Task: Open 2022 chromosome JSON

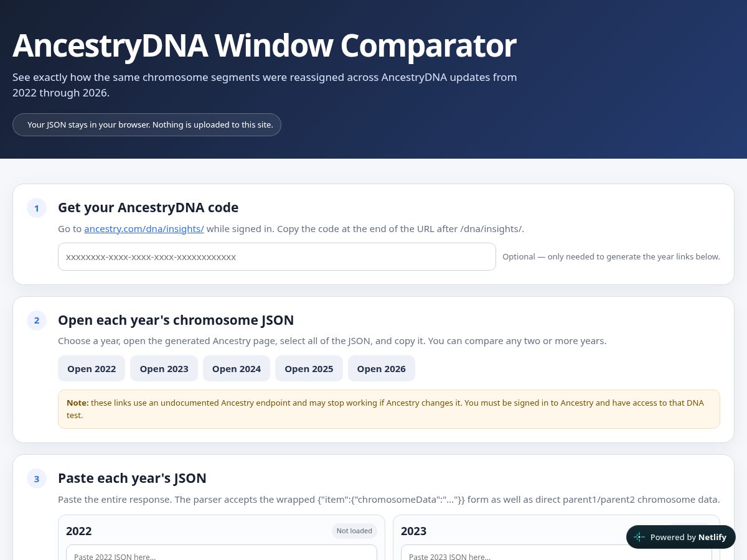Action: 92,368
